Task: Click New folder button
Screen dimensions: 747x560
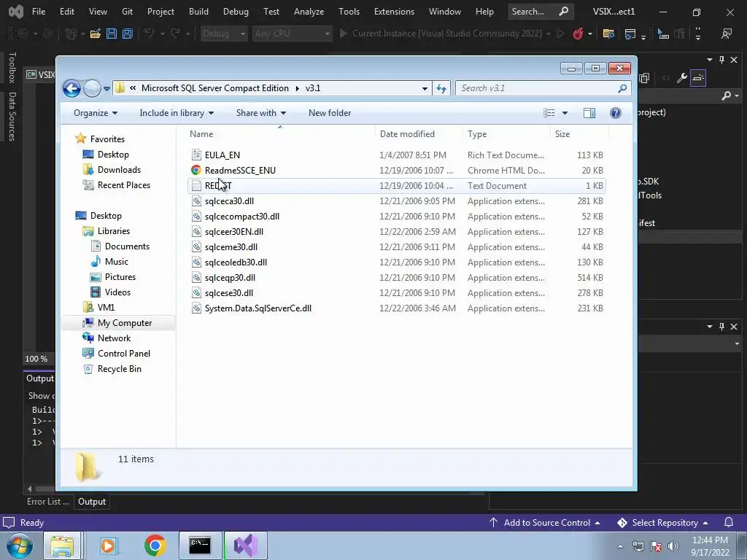Action: [x=330, y=113]
